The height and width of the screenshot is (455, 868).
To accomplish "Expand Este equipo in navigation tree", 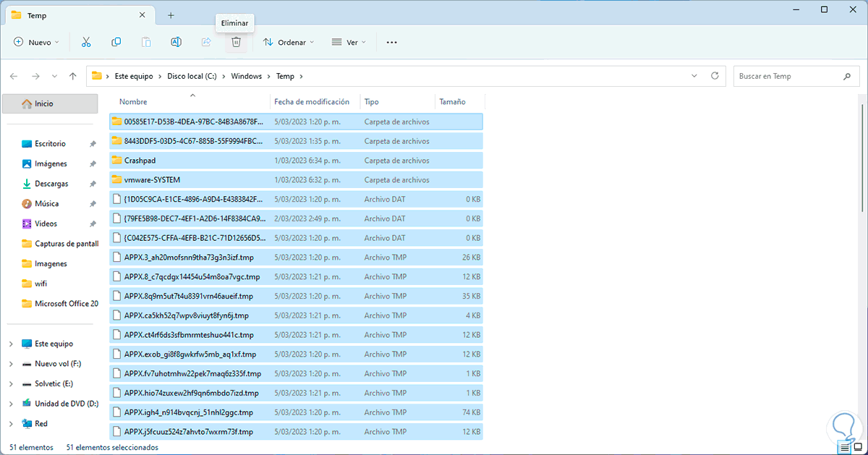I will tap(11, 344).
